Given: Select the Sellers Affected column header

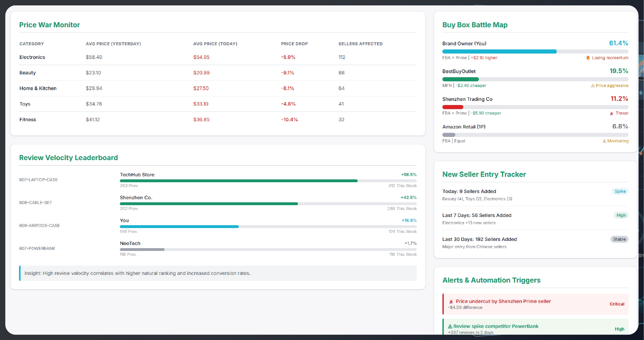Looking at the screenshot, I should [360, 44].
